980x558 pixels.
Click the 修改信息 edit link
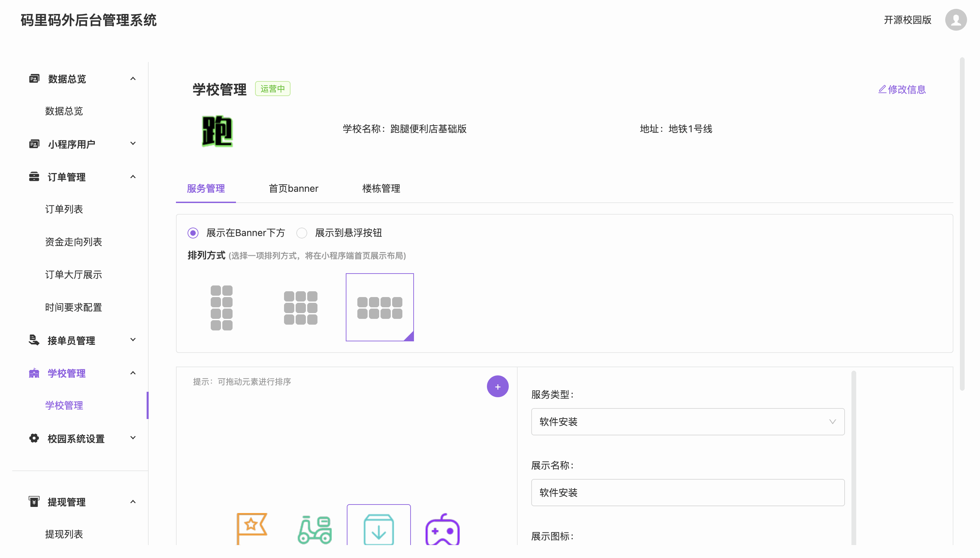(x=902, y=89)
